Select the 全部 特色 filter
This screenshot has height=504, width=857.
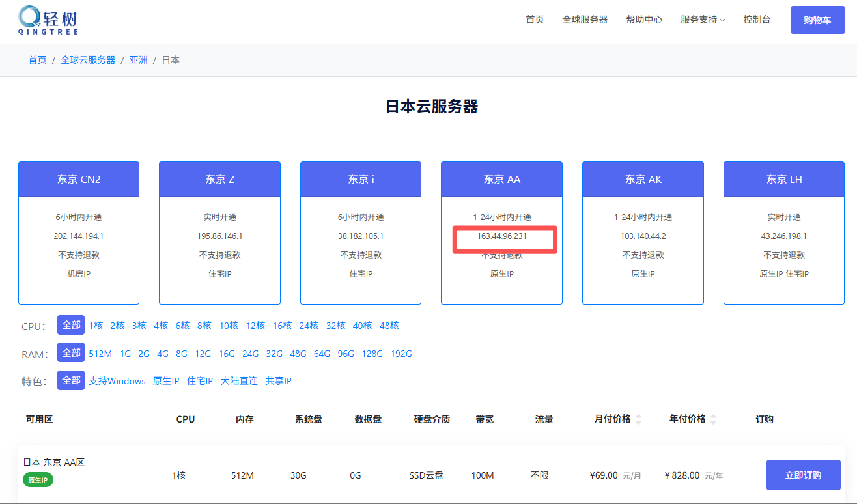pyautogui.click(x=71, y=380)
